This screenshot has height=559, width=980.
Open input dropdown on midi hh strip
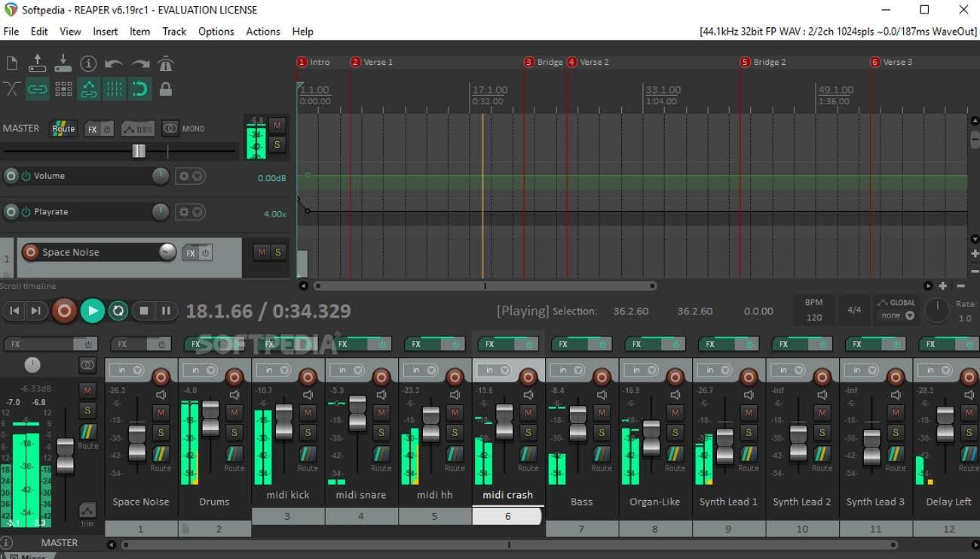tap(420, 370)
